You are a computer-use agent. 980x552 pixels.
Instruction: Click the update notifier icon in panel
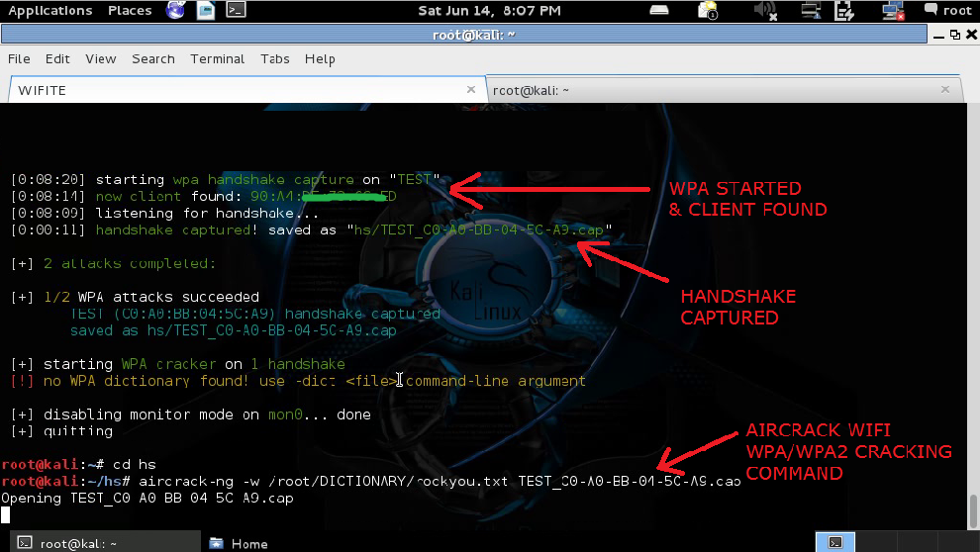pos(844,11)
